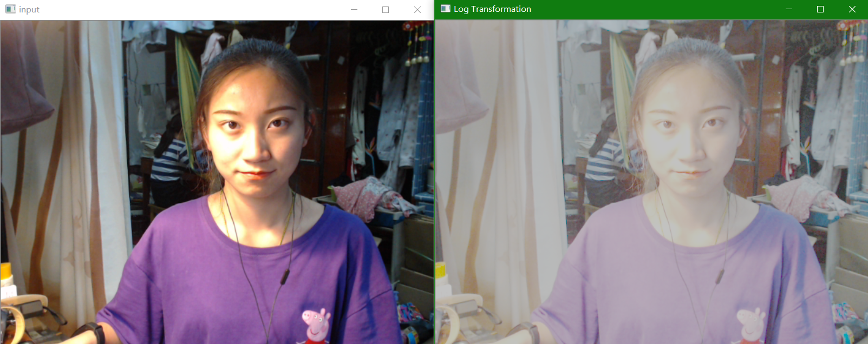Click the "input" title bar text

pos(29,10)
